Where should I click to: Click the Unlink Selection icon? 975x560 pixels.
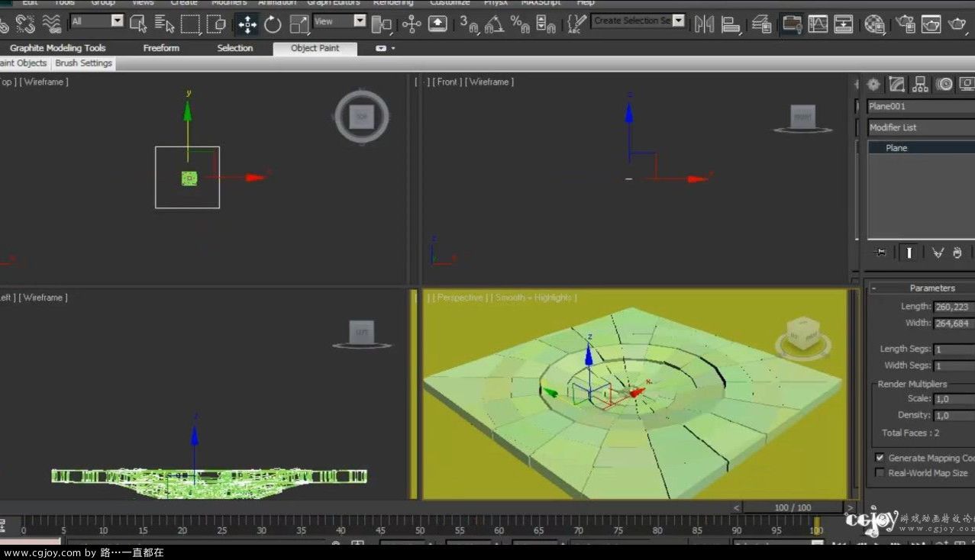tap(25, 24)
